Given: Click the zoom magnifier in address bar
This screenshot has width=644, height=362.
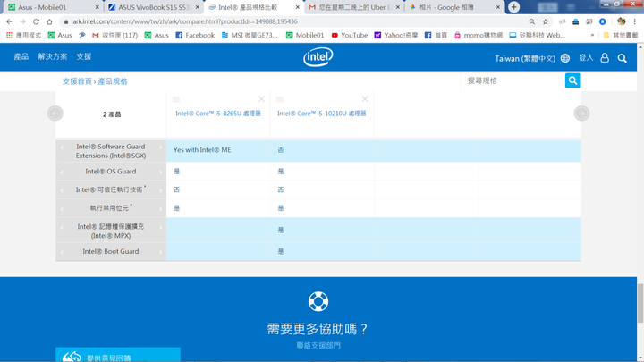Looking at the screenshot, I should pos(532,21).
